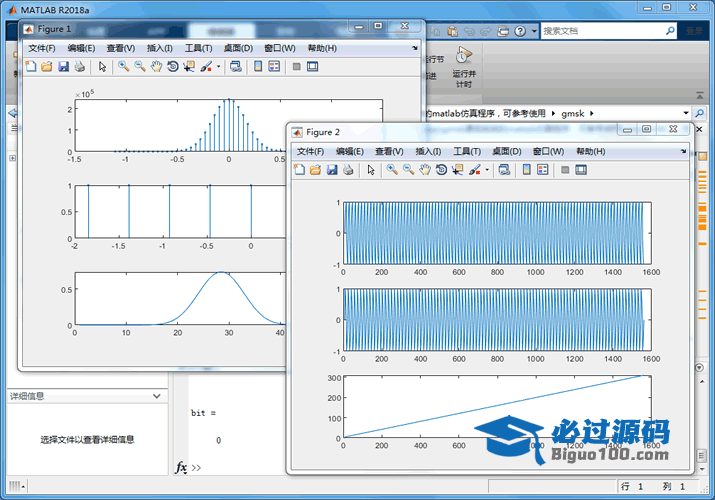Click Link Plot icon in Figure 2 toolbar
The height and width of the screenshot is (500, 715).
pos(504,170)
